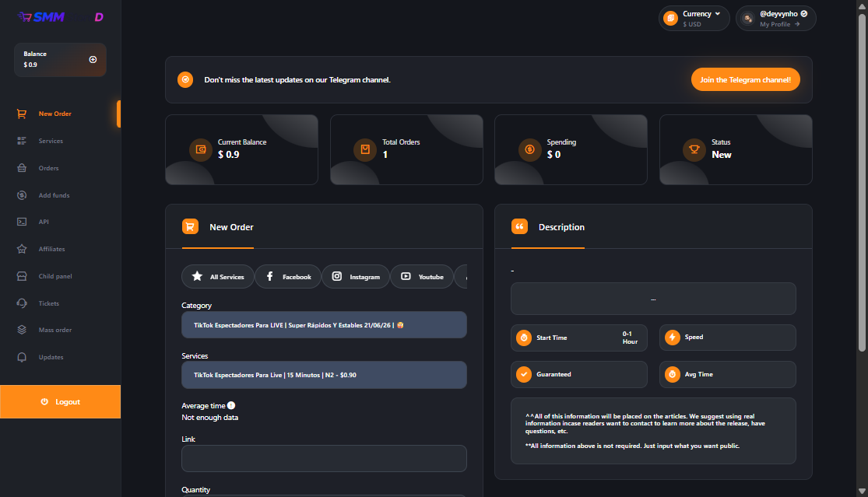Click the Services list icon in sidebar

(22, 141)
